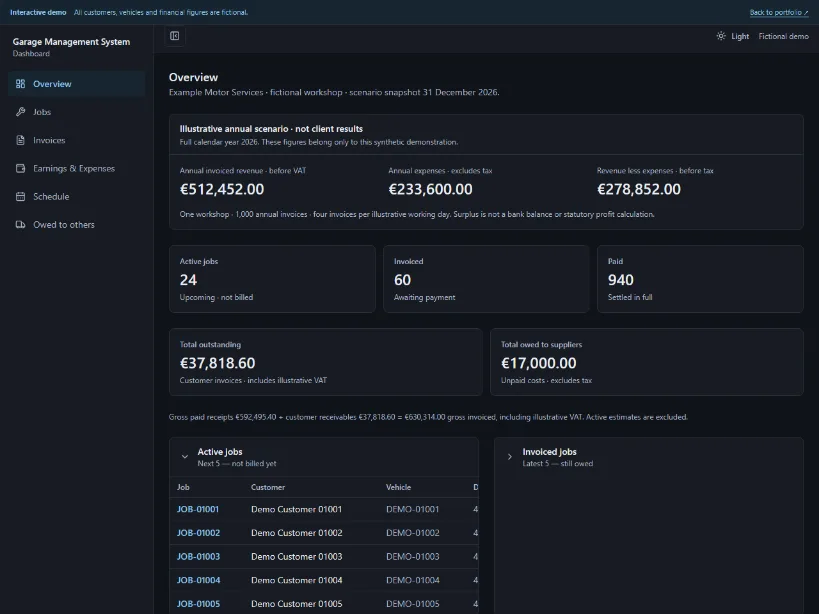The image size is (819, 614).
Task: Click the Overview grid icon in the sidebar
Action: (20, 84)
